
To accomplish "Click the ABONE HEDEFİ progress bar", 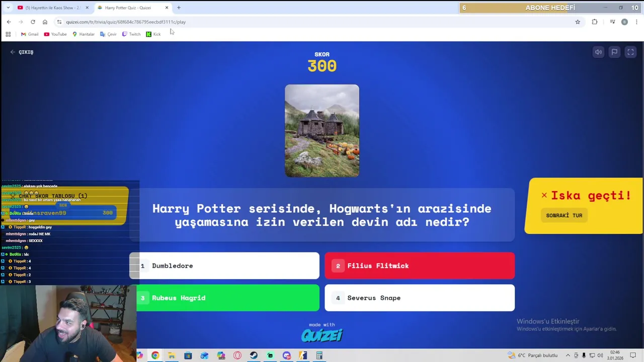I will click(x=550, y=8).
